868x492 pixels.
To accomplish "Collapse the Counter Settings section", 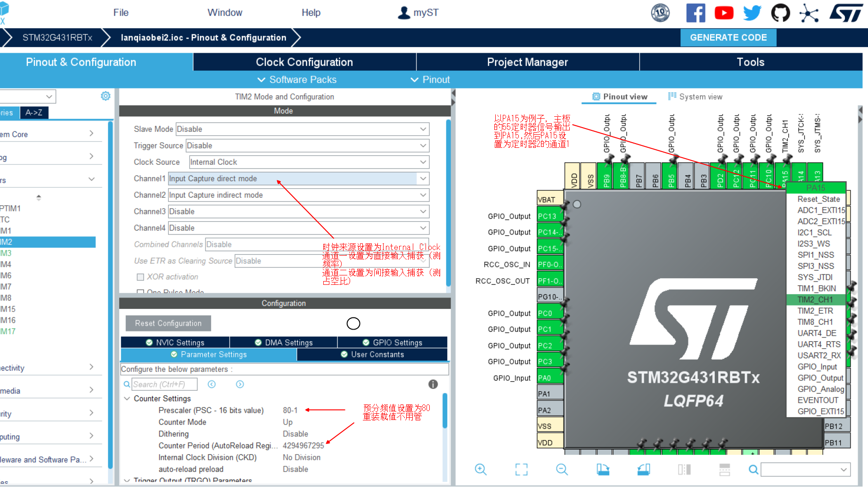I will 127,398.
